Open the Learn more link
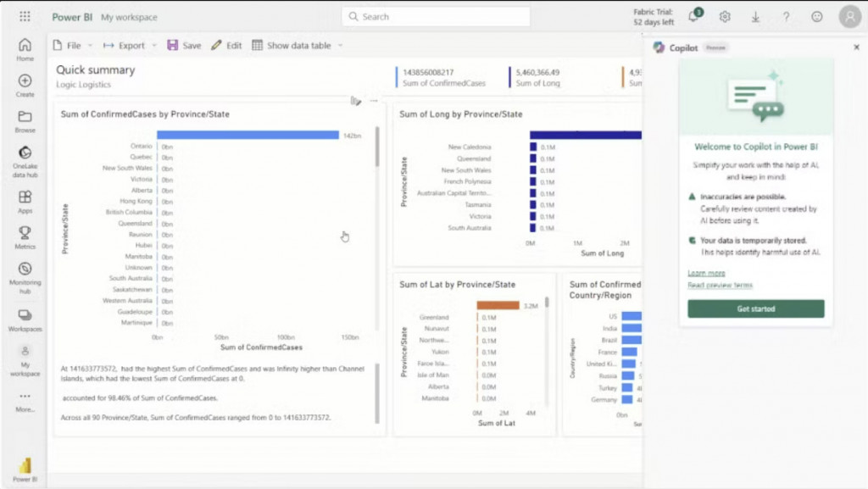Screen dimensions: 868x489 (706, 273)
